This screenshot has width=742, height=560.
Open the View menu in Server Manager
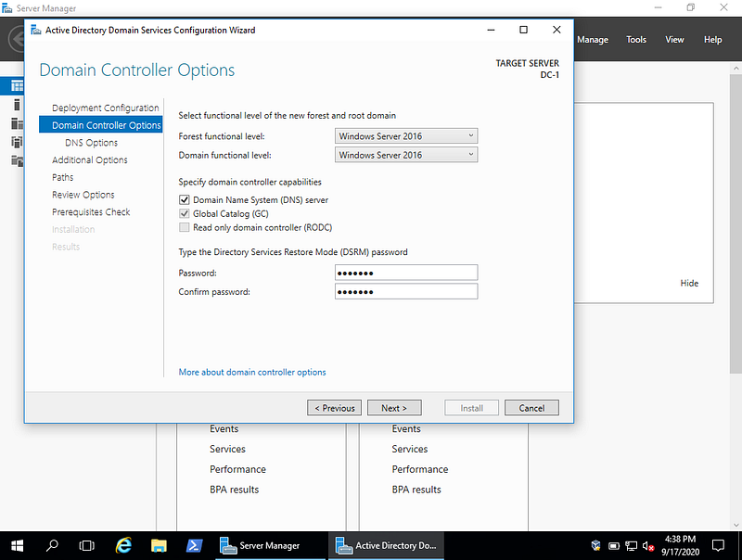674,40
